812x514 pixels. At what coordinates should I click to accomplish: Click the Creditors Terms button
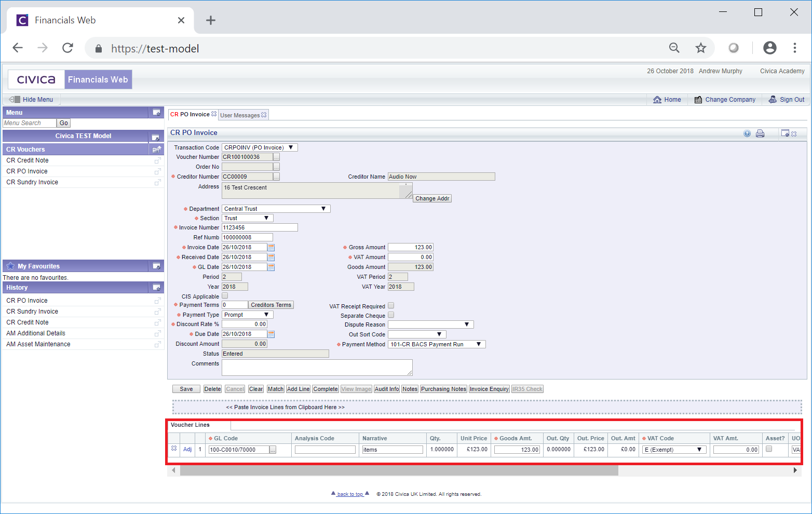pyautogui.click(x=271, y=305)
